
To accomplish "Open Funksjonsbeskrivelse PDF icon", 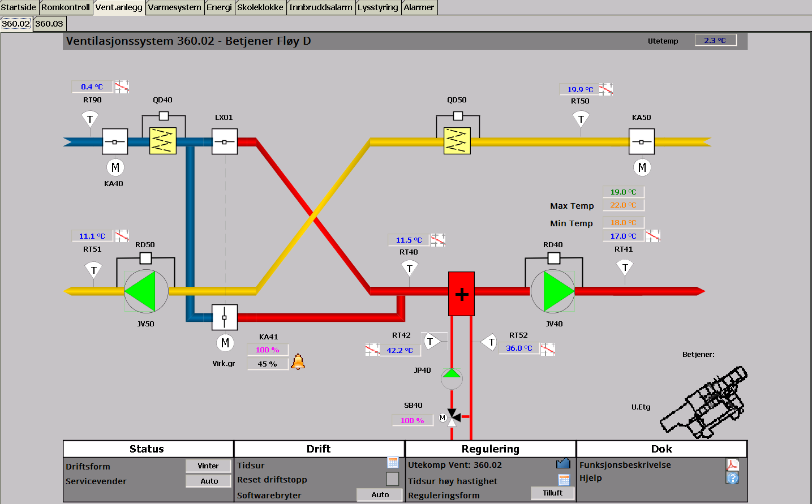I will tap(733, 464).
